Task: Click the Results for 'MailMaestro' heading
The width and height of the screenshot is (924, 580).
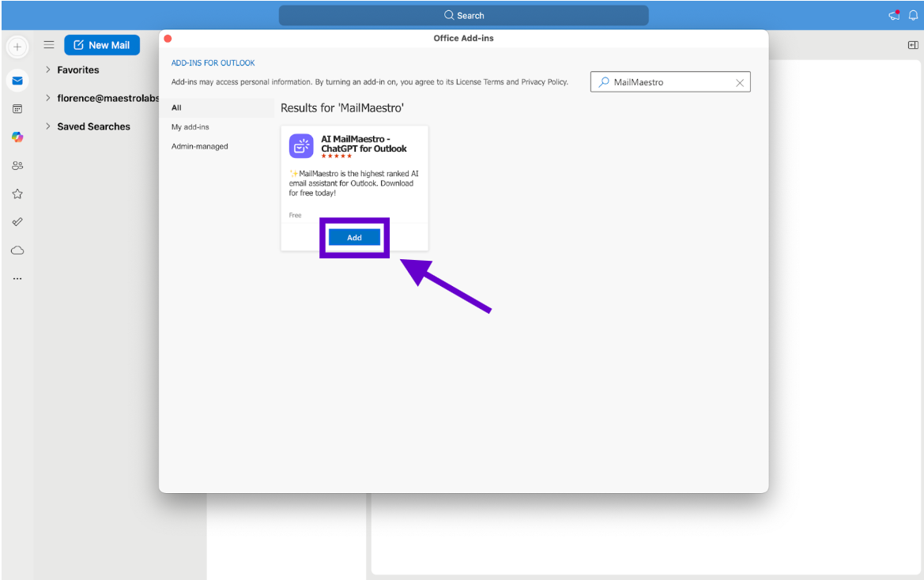Action: point(341,107)
